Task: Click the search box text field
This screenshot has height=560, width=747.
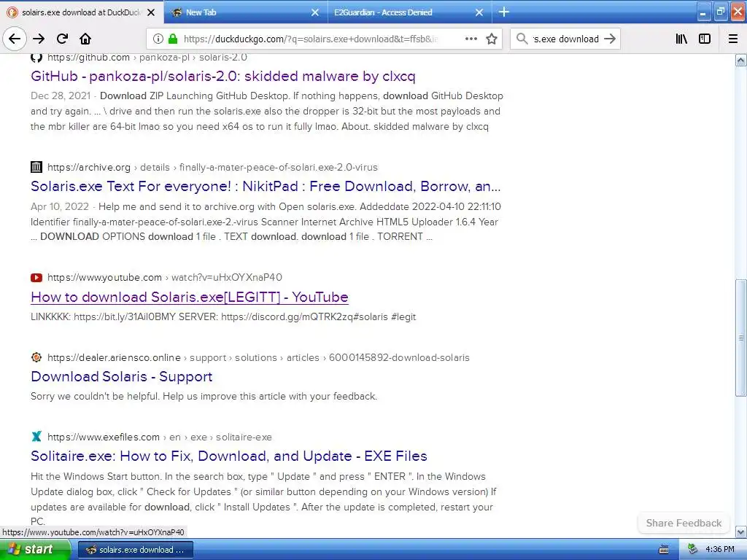Action: [x=565, y=39]
